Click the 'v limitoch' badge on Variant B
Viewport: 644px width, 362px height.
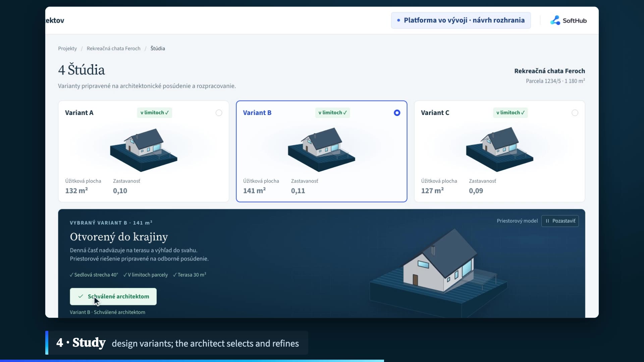click(x=332, y=113)
